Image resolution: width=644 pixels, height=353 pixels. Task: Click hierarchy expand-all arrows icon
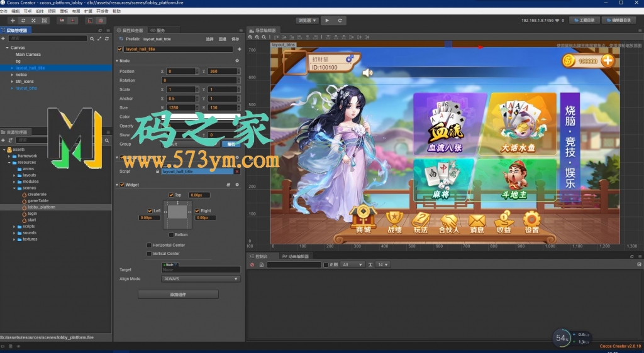(x=99, y=38)
